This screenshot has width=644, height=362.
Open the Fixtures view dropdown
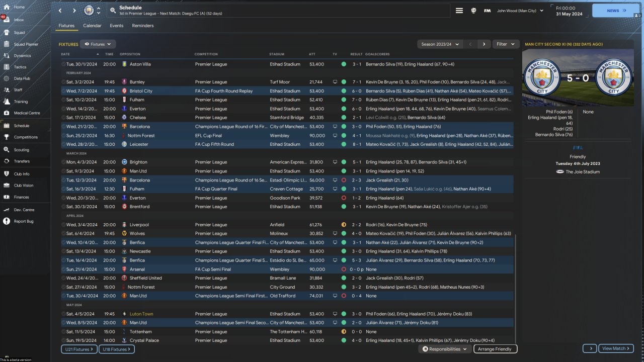coord(98,44)
